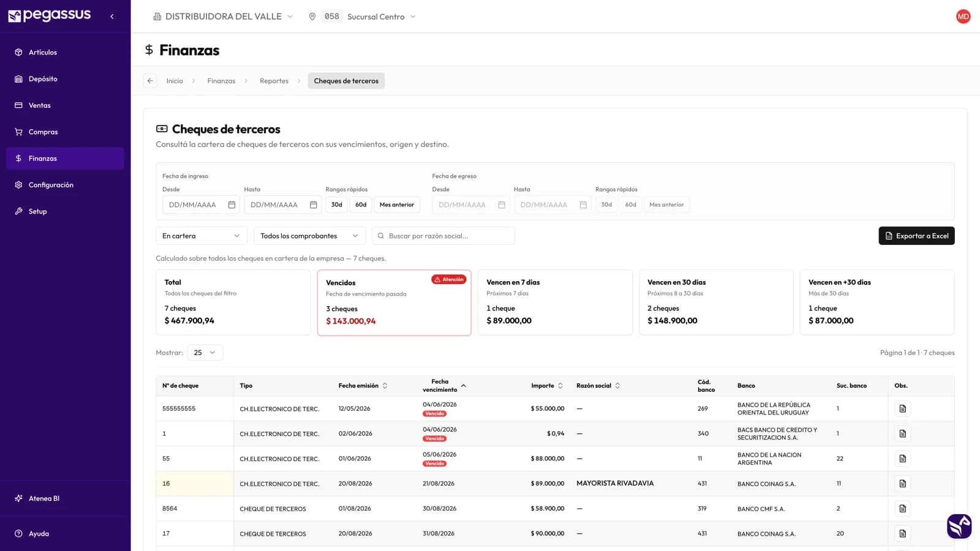Open the observations document for cheque 16

(902, 484)
